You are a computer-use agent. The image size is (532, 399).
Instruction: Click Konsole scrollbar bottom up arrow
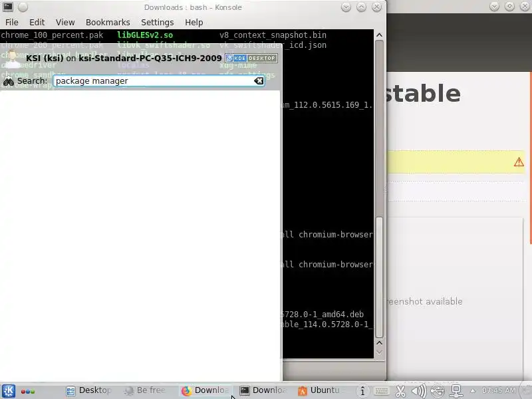tap(379, 343)
